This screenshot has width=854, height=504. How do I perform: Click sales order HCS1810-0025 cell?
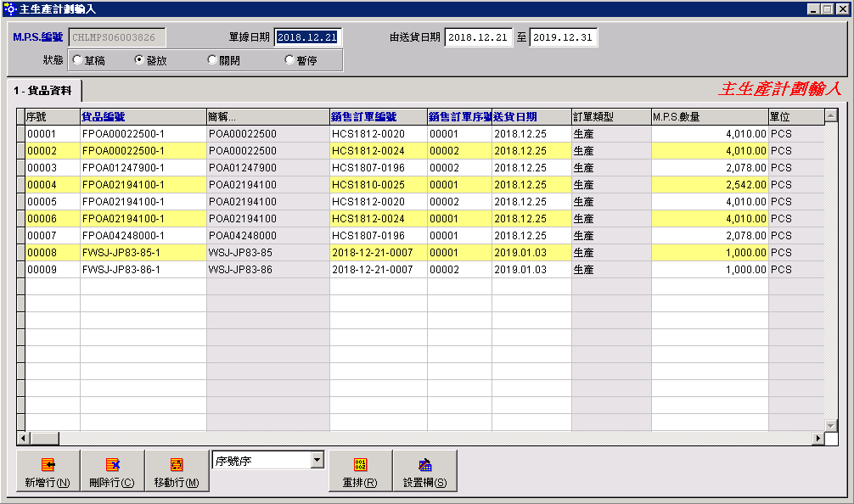[379, 184]
